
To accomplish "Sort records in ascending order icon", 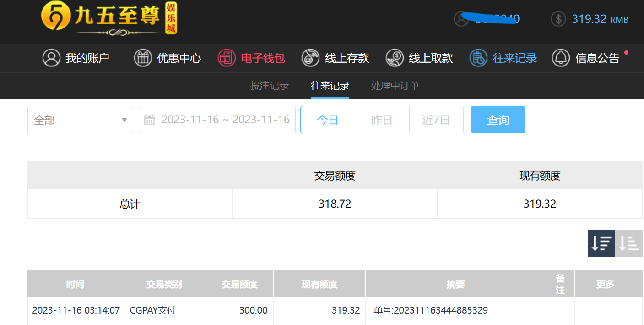I will pyautogui.click(x=629, y=243).
